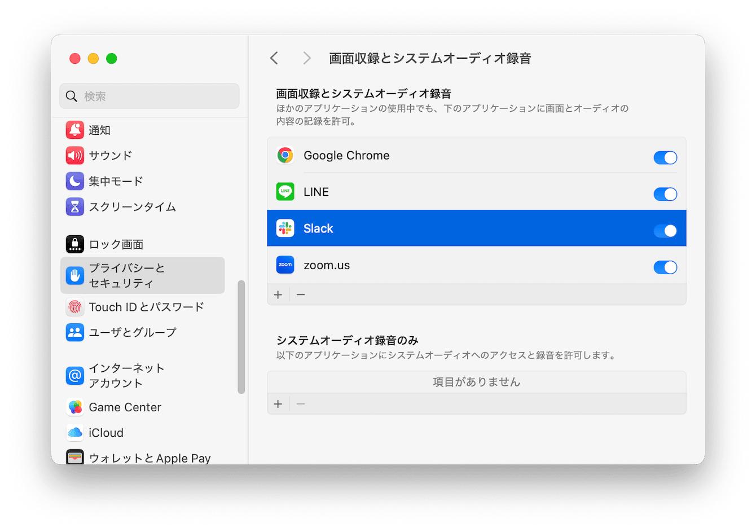756x532 pixels.
Task: Select the Slack row text
Action: coord(318,228)
